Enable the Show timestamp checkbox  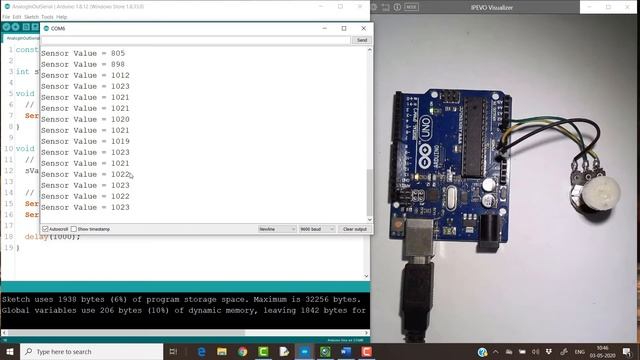[x=73, y=229]
